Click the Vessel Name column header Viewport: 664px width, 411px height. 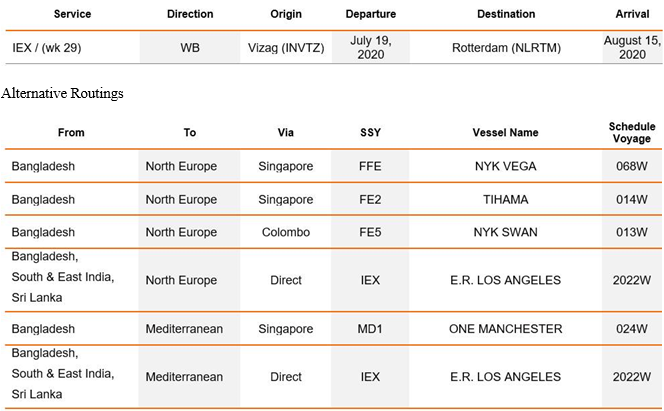tap(506, 132)
